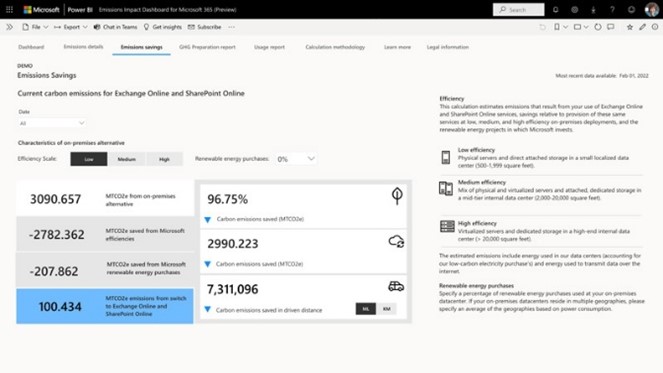663x373 pixels.
Task: Select Medium efficiency scale
Action: [126, 159]
